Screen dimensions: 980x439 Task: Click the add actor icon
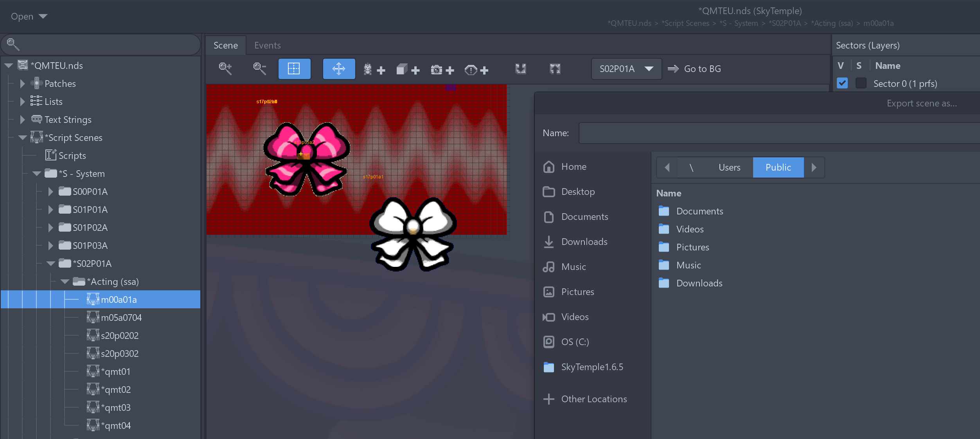[x=374, y=70]
